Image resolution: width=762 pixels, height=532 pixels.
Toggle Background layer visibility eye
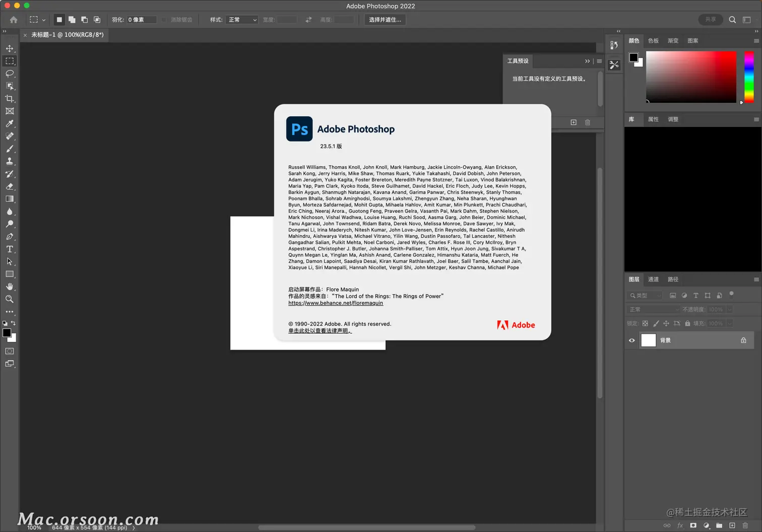click(631, 341)
